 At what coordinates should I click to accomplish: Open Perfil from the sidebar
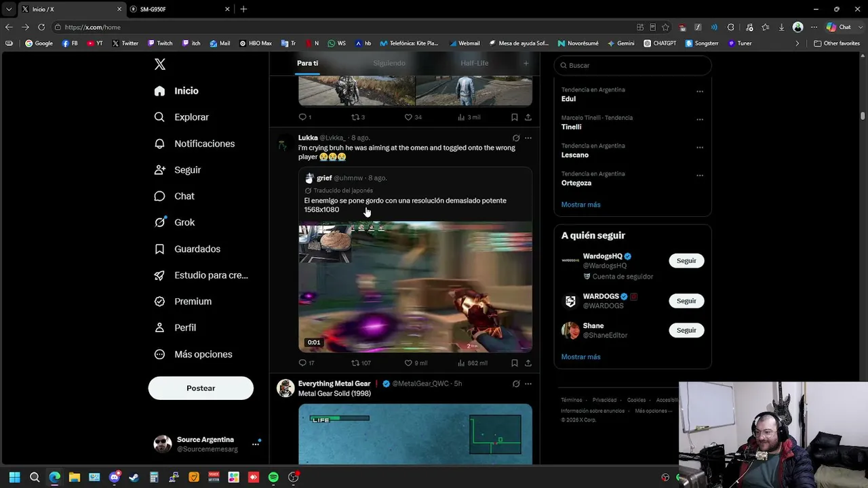[175, 327]
